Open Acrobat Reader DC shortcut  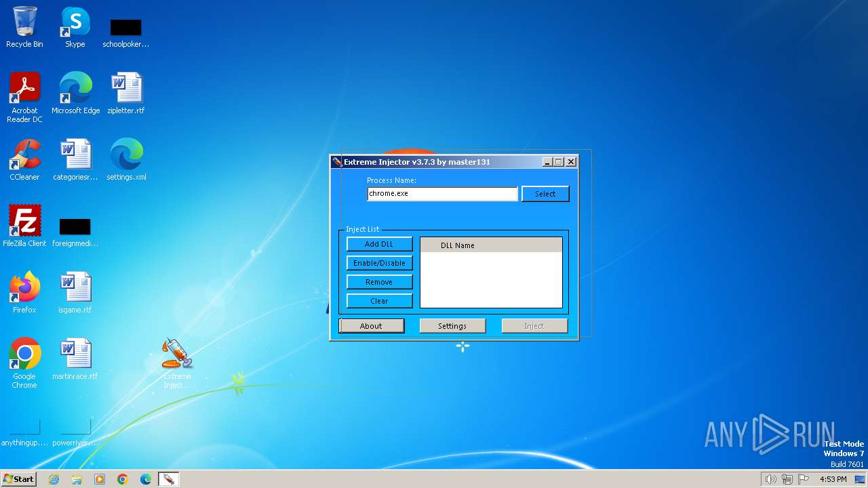(x=24, y=98)
